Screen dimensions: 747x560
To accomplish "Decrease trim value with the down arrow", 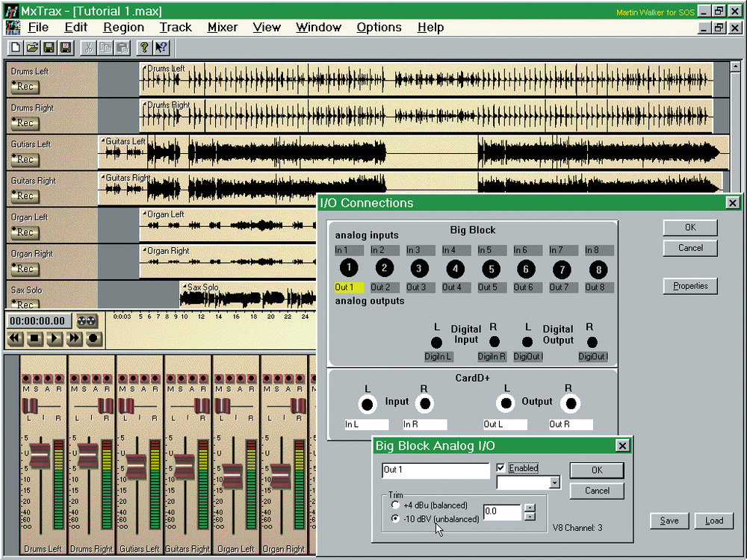I will pos(530,516).
